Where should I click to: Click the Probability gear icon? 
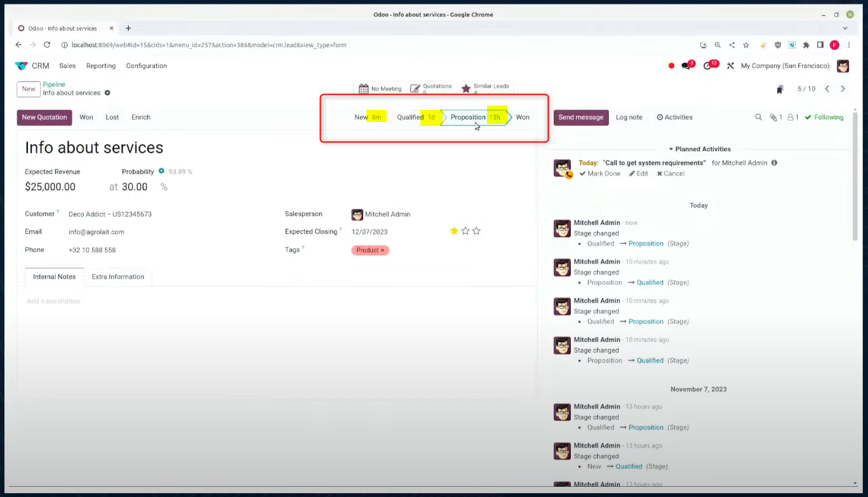(161, 172)
